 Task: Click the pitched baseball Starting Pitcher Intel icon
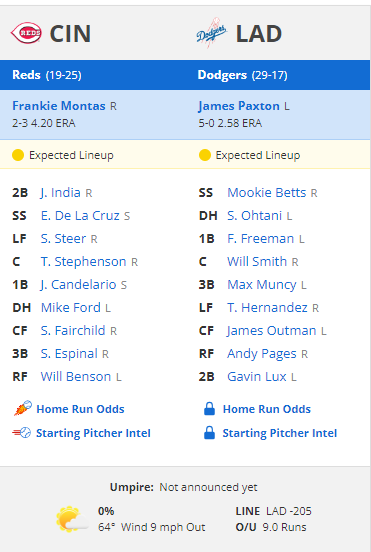pos(22,433)
